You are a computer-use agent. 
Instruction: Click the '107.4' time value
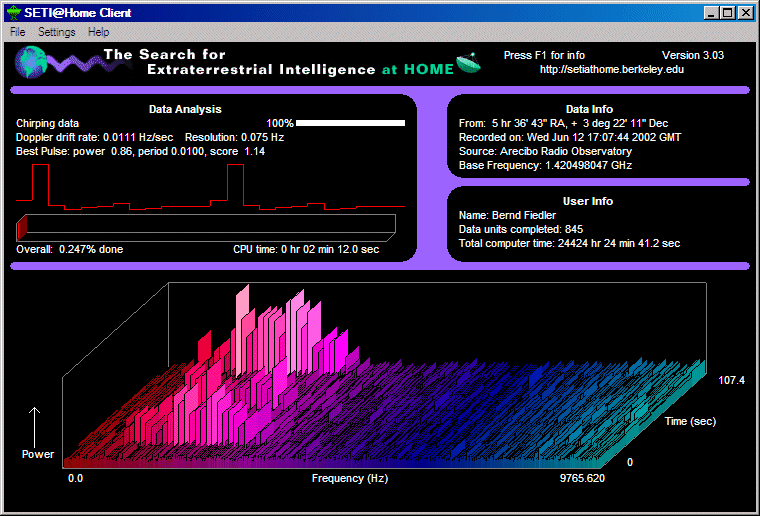click(731, 380)
